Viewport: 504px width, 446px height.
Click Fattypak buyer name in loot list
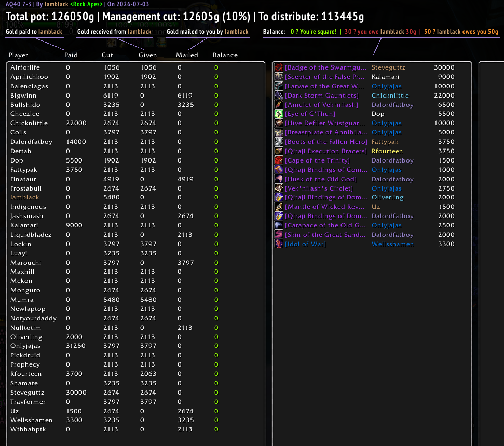click(x=385, y=142)
